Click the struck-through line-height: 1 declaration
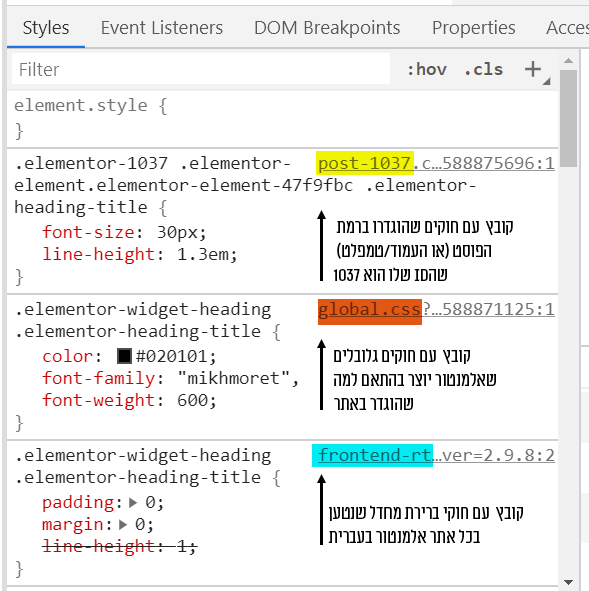 click(x=119, y=547)
